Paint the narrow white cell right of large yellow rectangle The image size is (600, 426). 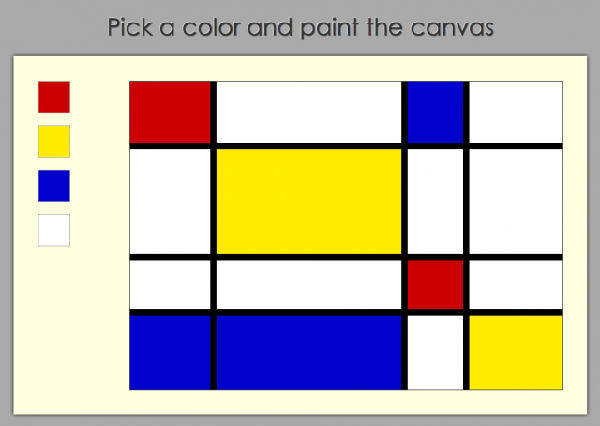click(x=435, y=201)
